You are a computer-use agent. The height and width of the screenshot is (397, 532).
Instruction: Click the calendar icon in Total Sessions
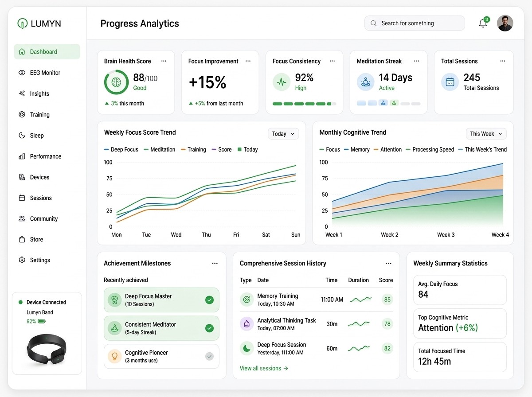pyautogui.click(x=450, y=82)
